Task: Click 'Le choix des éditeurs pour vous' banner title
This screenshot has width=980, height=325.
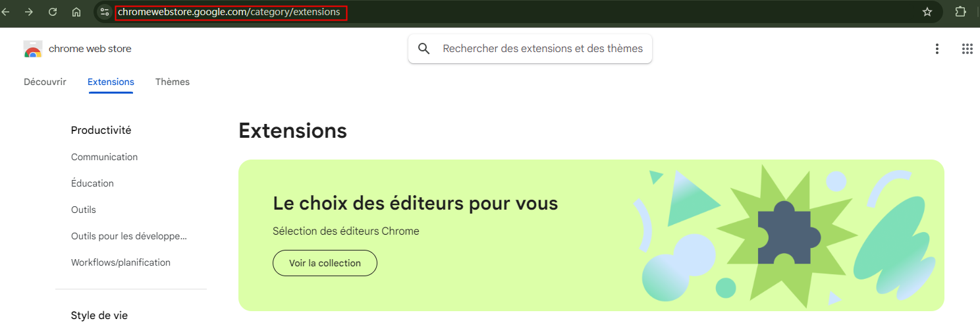Action: (x=416, y=204)
